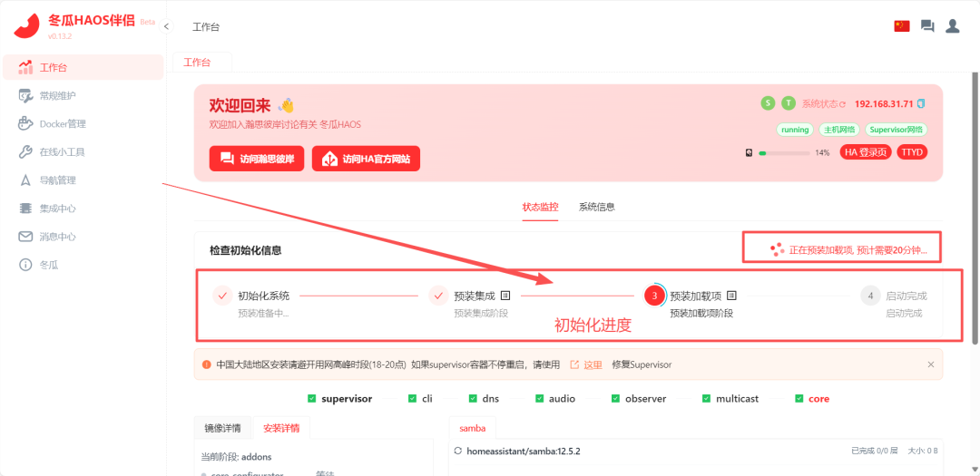
Task: Click step 2 预装集成 check icon
Action: [439, 296]
